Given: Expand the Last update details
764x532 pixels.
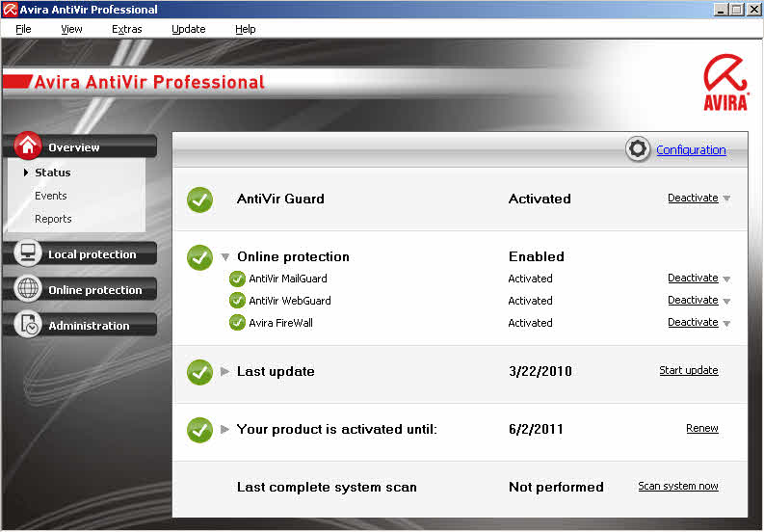Looking at the screenshot, I should tap(224, 372).
